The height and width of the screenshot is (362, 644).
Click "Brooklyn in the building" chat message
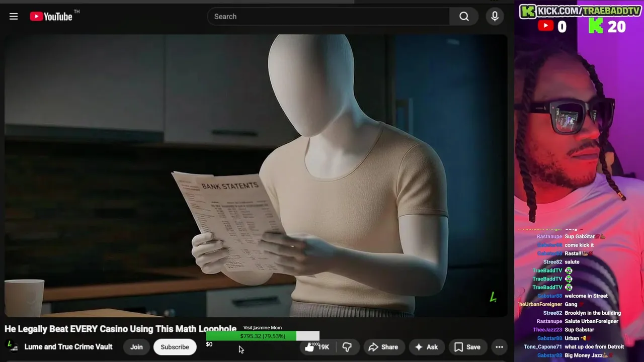point(593,313)
